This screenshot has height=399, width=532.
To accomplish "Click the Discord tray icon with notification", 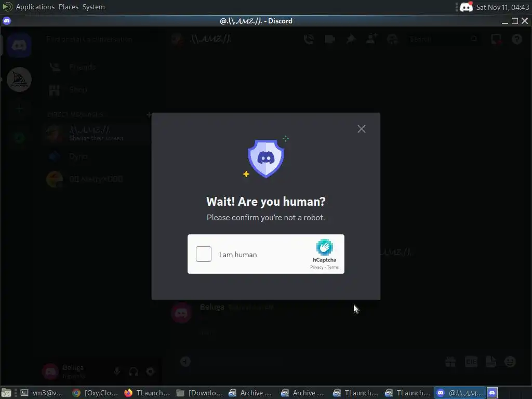I will tap(466, 7).
